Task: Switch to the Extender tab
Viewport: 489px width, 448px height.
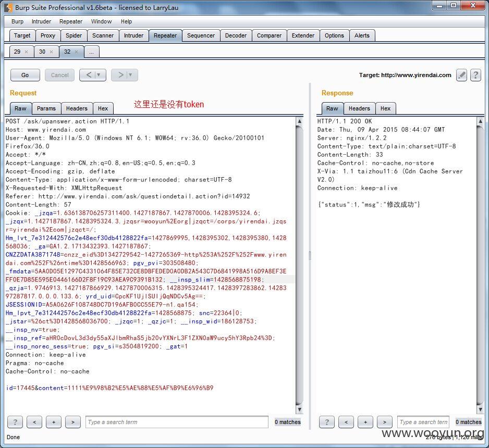Action: click(303, 35)
